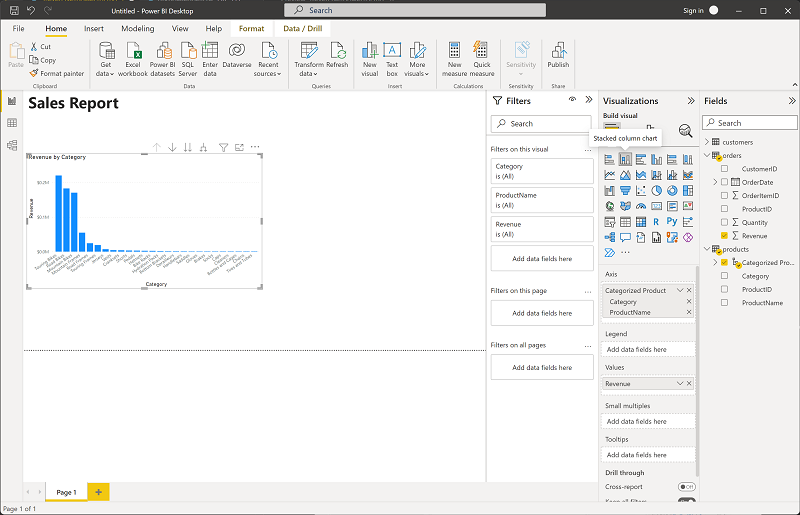Check the orders ProductID field
800x515 pixels.
pos(724,208)
